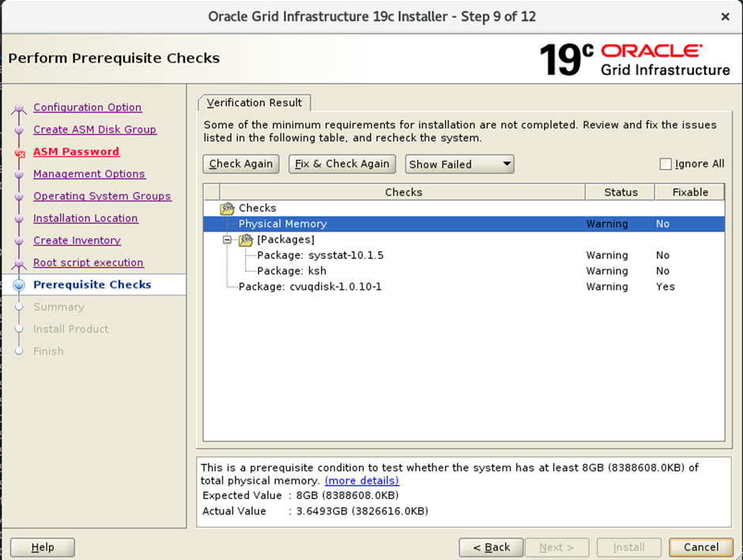Close the installer window

coord(725,17)
